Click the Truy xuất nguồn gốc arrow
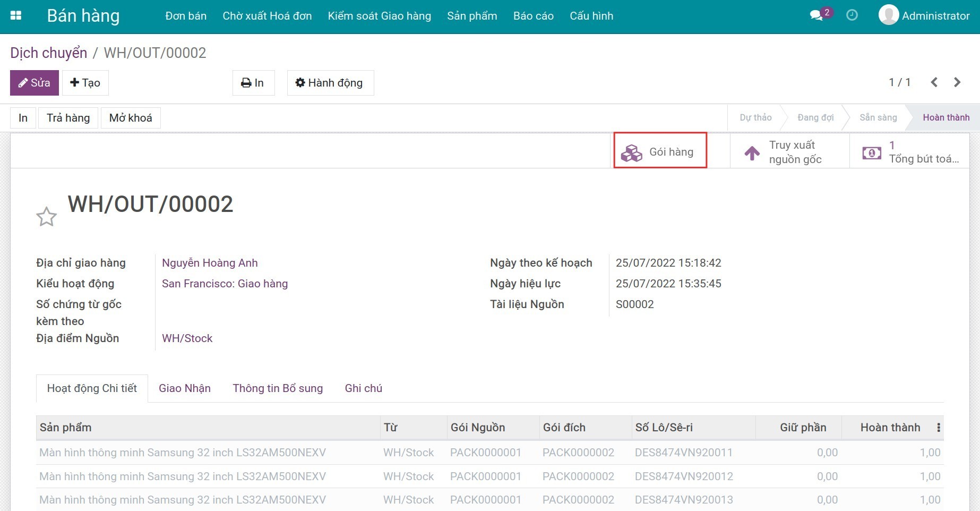The width and height of the screenshot is (980, 511). click(x=752, y=153)
